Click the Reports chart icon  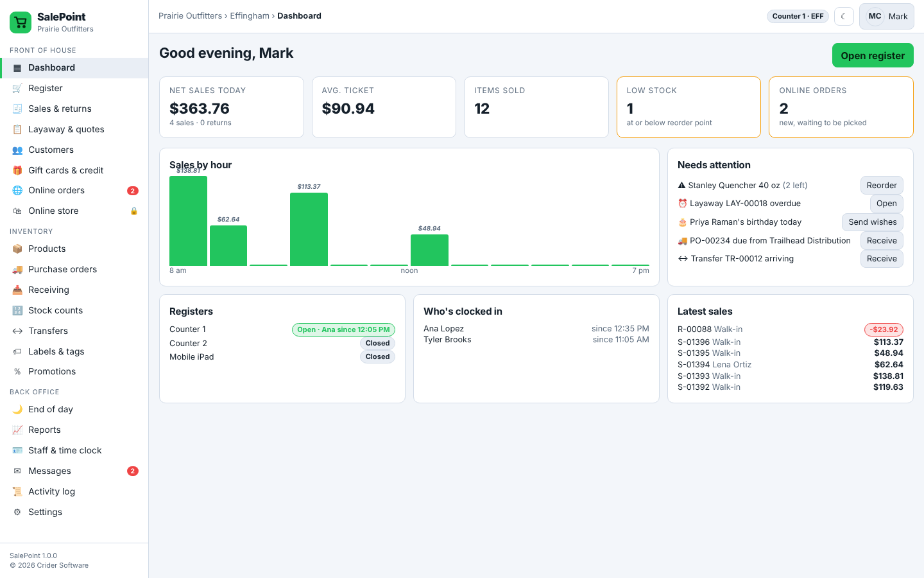tap(17, 430)
